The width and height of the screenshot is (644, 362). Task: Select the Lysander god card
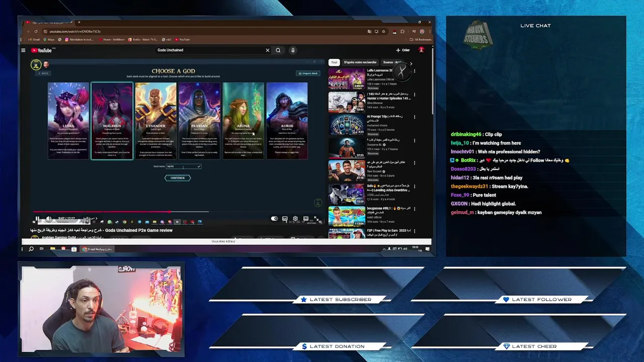(x=155, y=121)
